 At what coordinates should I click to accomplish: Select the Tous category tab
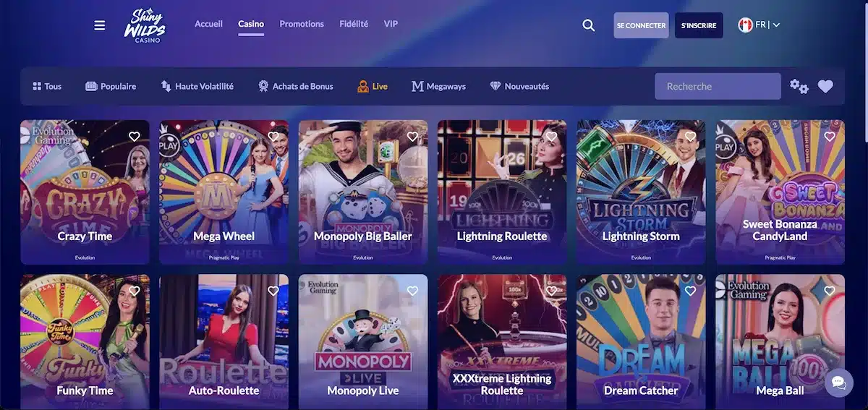(x=47, y=86)
